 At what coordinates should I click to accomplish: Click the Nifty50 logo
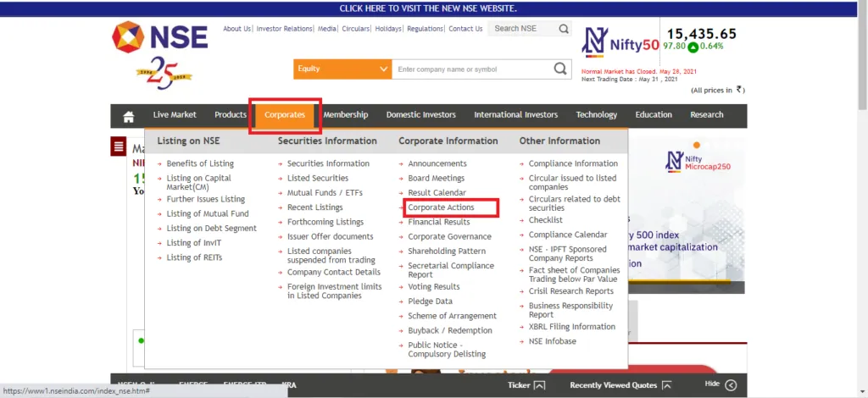[x=620, y=42]
